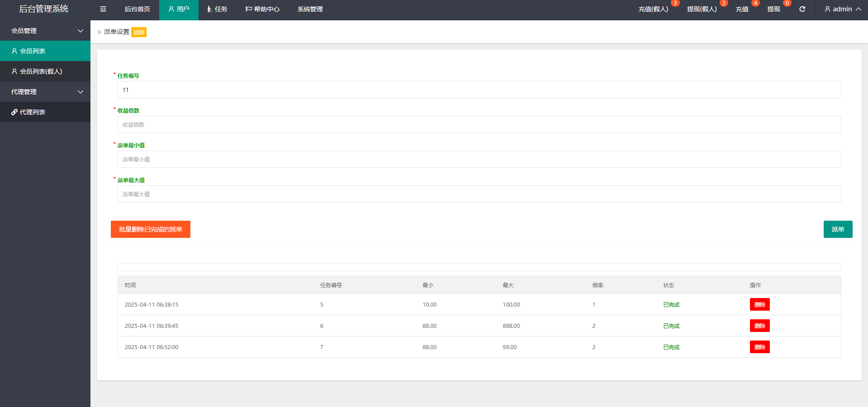Open the 帮助中心 top menu

point(262,9)
